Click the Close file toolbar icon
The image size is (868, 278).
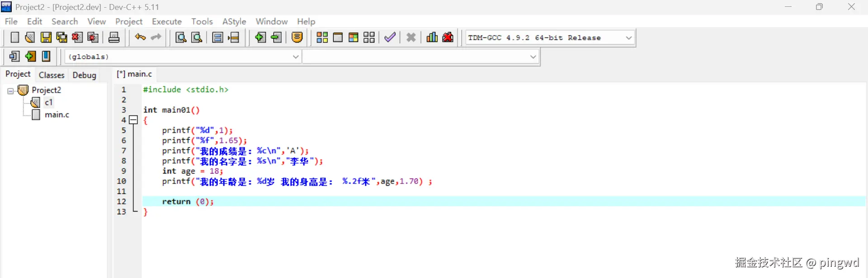point(77,38)
